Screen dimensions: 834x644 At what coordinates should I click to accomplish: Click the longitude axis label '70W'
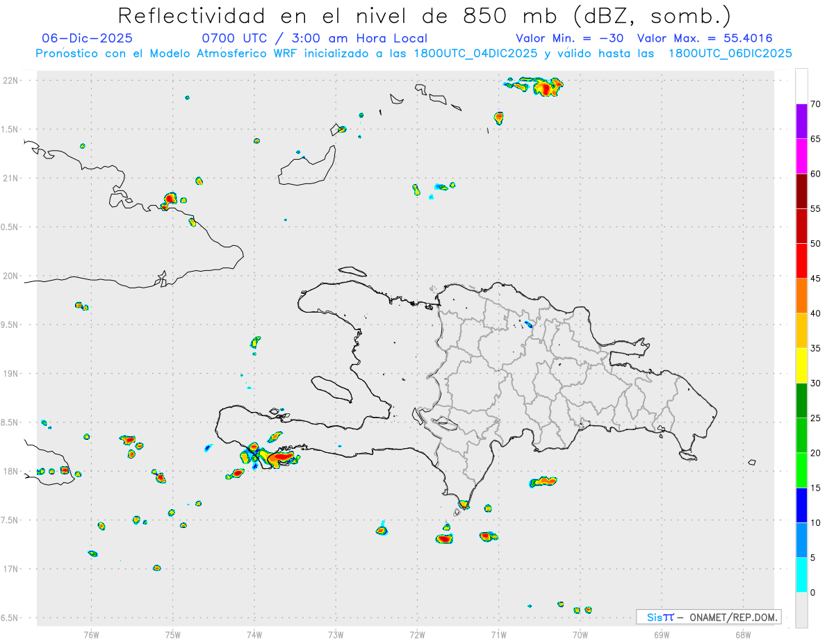pos(580,634)
